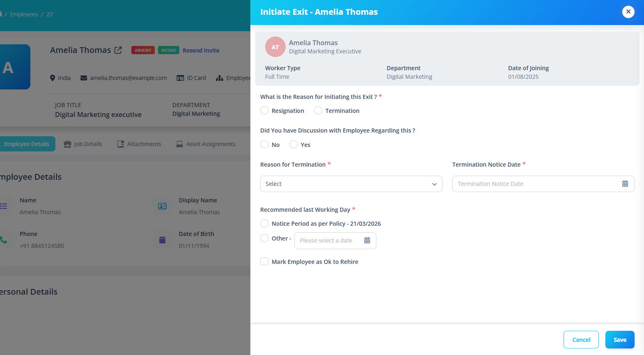Choose No for employee discussion
This screenshot has height=355, width=644.
264,144
